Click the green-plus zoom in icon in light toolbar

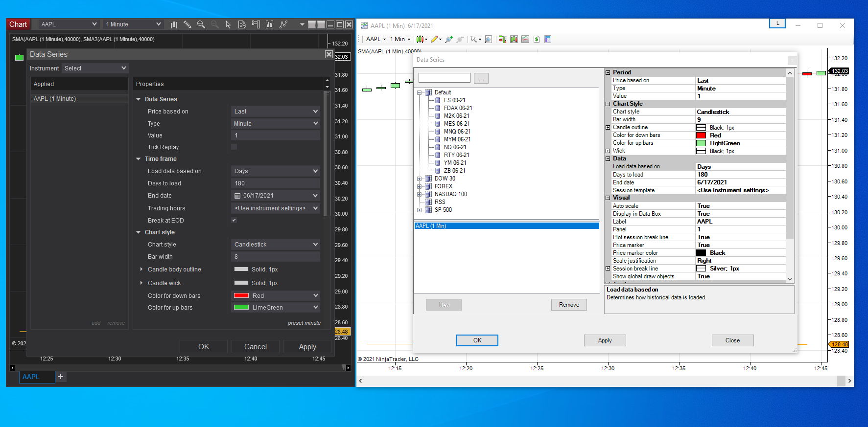coord(448,39)
